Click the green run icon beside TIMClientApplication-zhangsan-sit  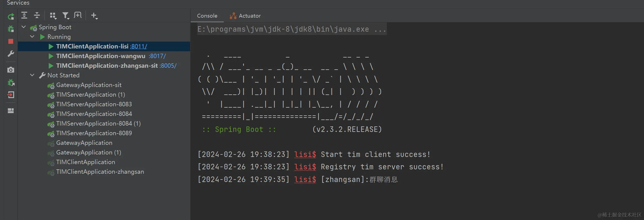click(51, 66)
